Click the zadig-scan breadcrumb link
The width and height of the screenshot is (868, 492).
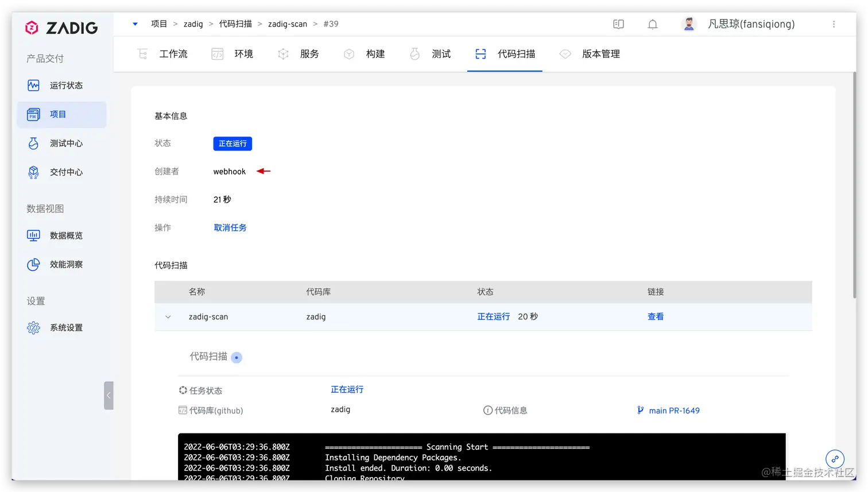point(288,24)
